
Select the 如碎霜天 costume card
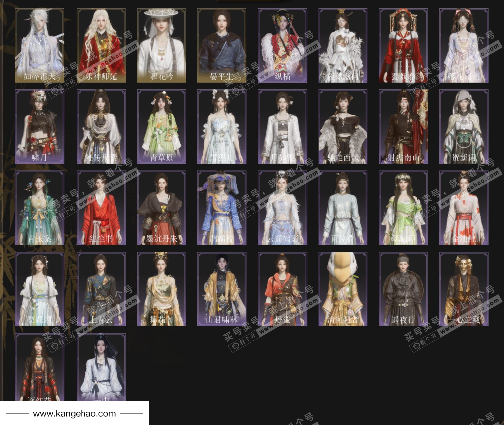tap(40, 45)
